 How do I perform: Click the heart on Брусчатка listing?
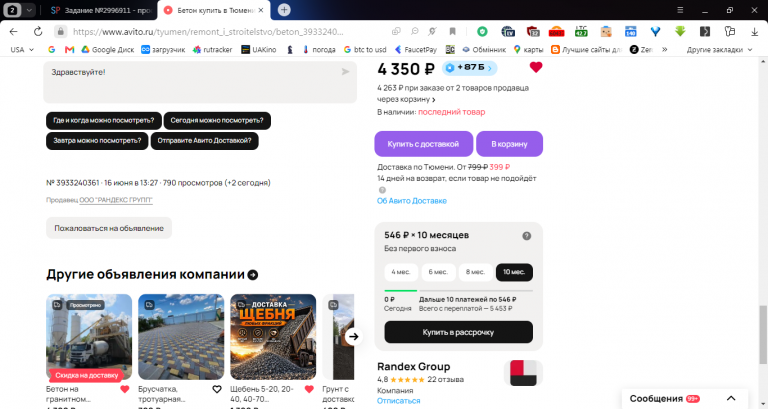216,389
